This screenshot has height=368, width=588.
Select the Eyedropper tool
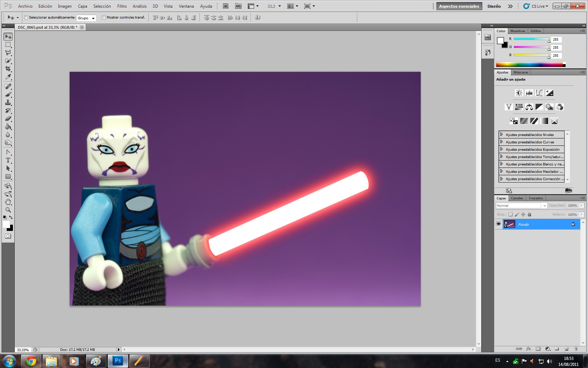coord(8,77)
